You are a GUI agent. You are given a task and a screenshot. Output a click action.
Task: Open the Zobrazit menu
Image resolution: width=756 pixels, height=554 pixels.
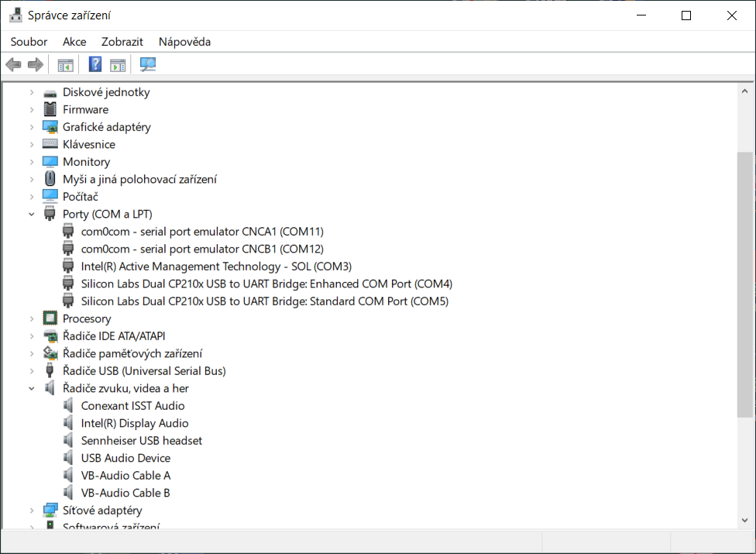pos(122,42)
